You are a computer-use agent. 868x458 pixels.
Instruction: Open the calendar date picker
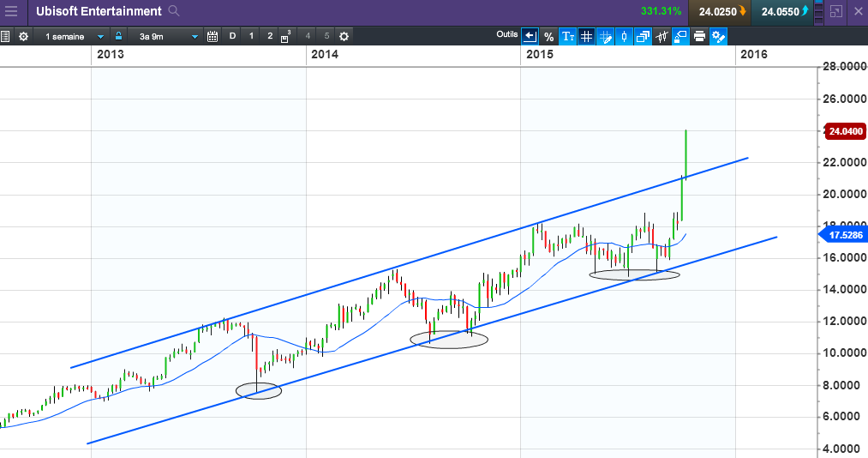(x=213, y=37)
